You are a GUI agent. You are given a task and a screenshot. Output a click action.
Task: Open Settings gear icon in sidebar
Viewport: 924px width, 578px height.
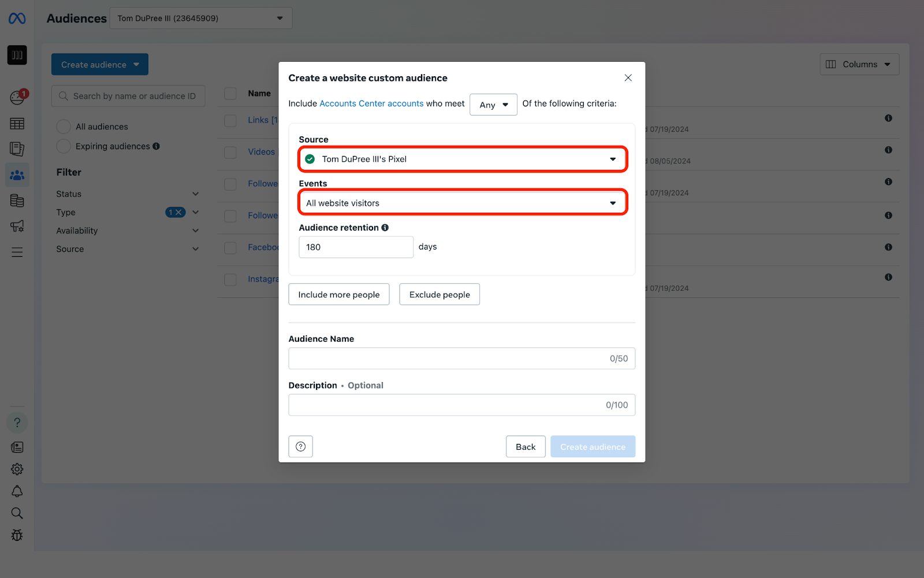point(17,469)
